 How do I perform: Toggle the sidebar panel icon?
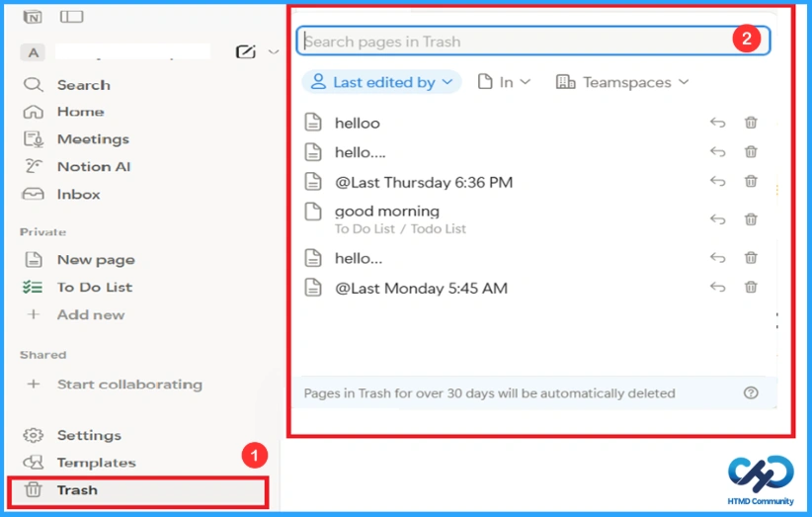click(x=71, y=17)
